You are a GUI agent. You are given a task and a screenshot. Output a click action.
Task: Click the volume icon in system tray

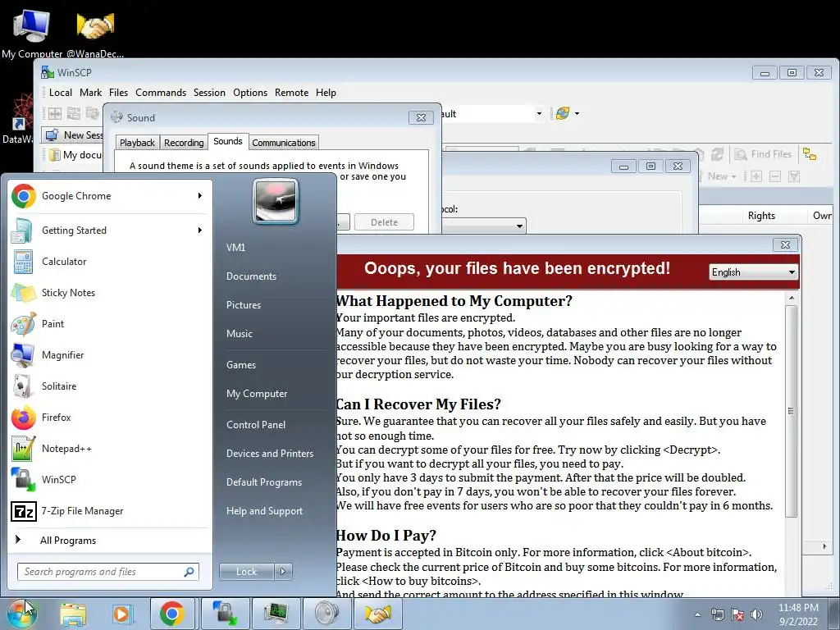point(756,614)
